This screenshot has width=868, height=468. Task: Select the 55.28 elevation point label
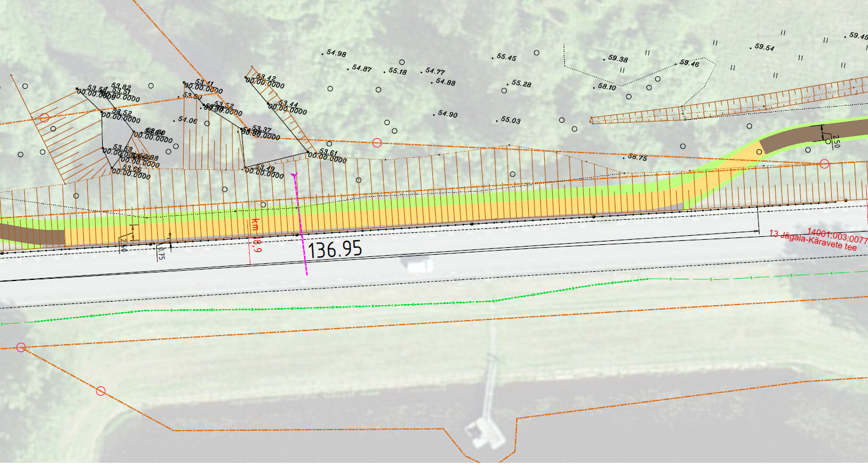click(x=521, y=84)
